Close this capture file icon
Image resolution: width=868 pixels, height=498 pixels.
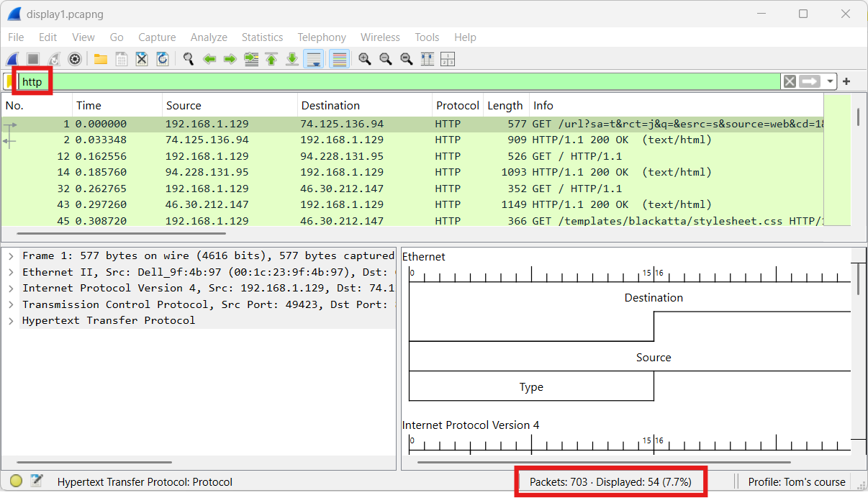pos(142,59)
